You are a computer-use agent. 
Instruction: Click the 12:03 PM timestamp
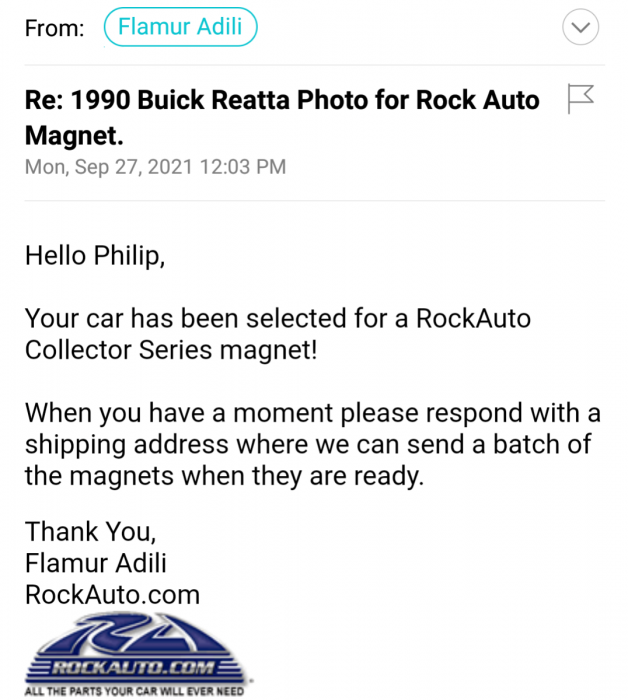tap(242, 166)
